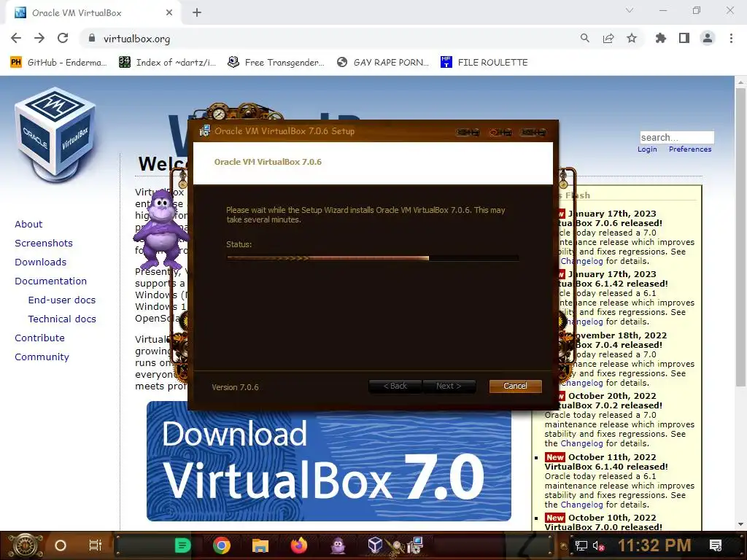Click the Download VirtualBox 7.0 banner
The image size is (747, 560).
click(329, 461)
